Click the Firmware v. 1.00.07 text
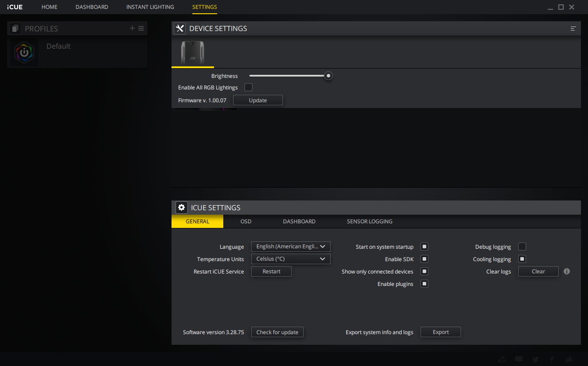The height and width of the screenshot is (366, 588). pyautogui.click(x=202, y=100)
